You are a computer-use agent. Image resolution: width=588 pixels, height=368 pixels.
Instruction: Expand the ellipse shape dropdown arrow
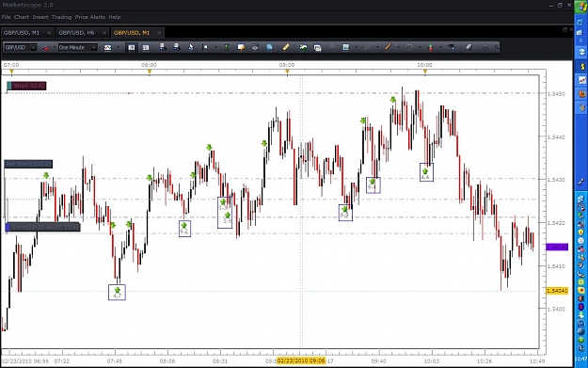[x=420, y=47]
